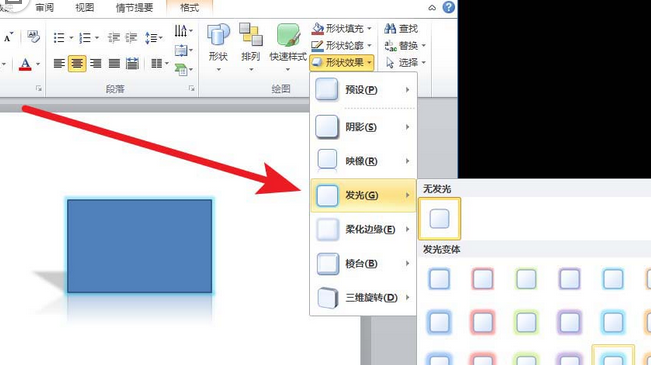Open the 快速样式 quick styles gallery

click(288, 47)
